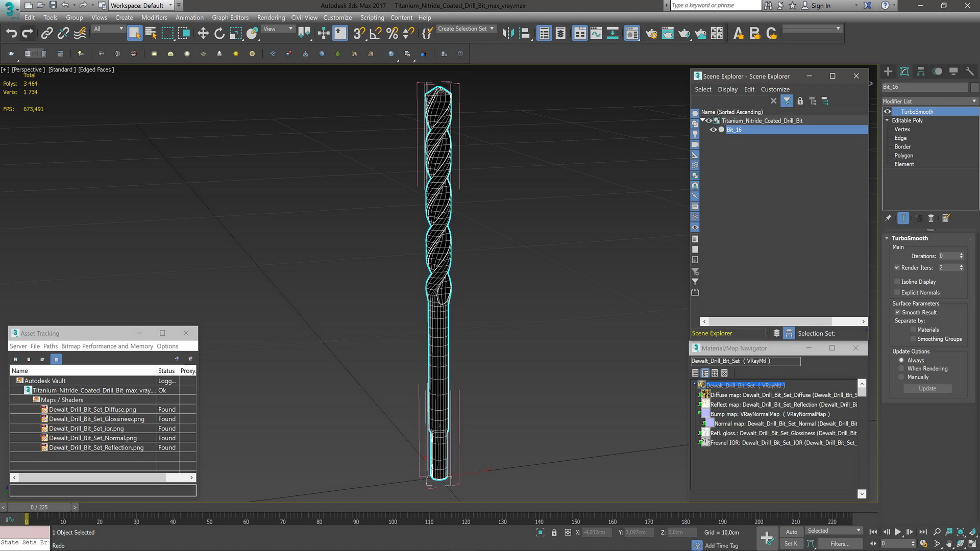The image size is (980, 551).
Task: Click Asset Tracking horizontal scrollbar
Action: click(x=103, y=478)
